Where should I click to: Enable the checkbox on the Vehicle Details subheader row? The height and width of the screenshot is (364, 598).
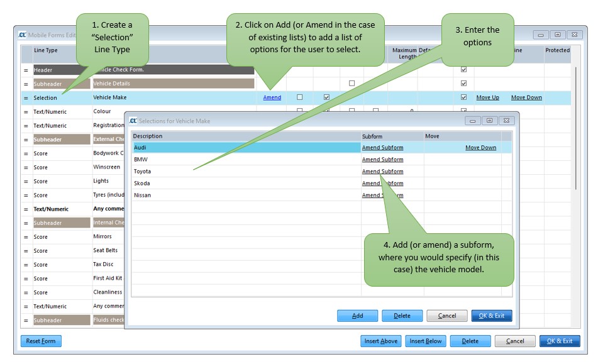(351, 82)
